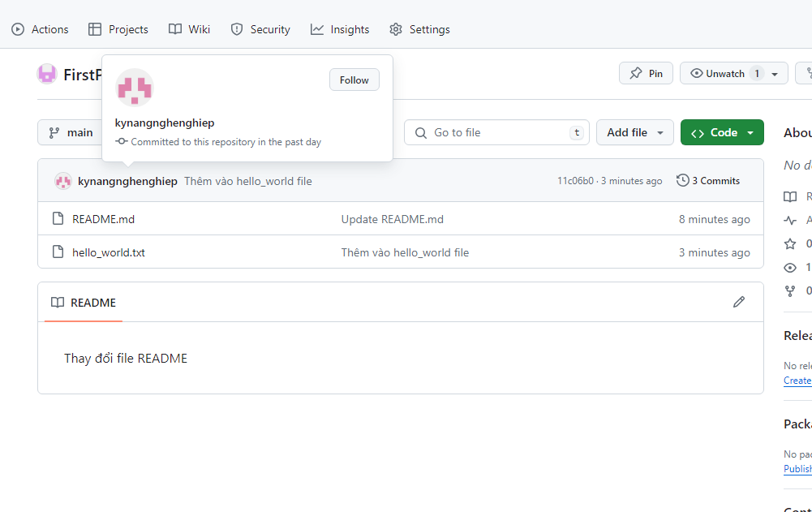Image resolution: width=812 pixels, height=512 pixels.
Task: Click the README.md file icon
Action: [x=58, y=219]
